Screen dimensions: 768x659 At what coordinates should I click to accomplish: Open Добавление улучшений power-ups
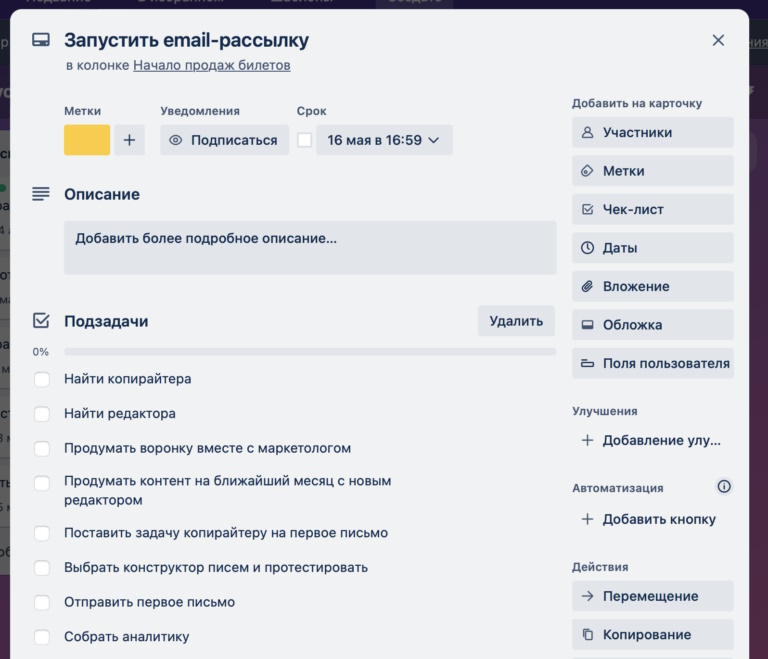coord(652,440)
